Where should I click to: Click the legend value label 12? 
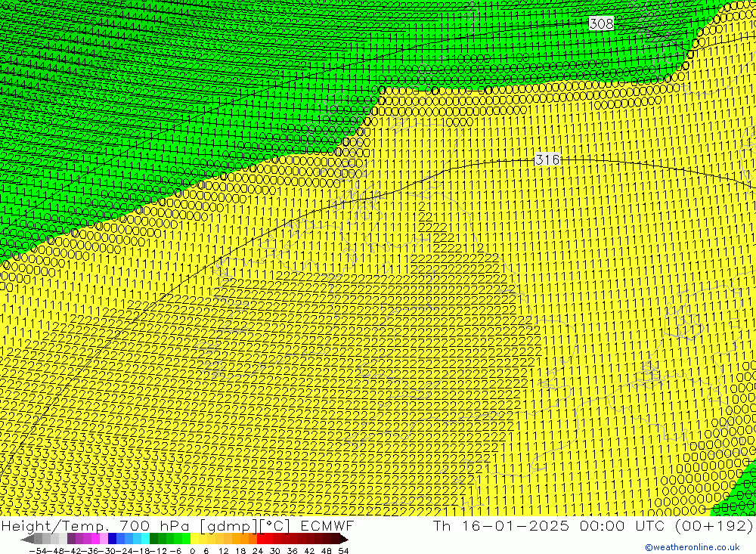(224, 551)
